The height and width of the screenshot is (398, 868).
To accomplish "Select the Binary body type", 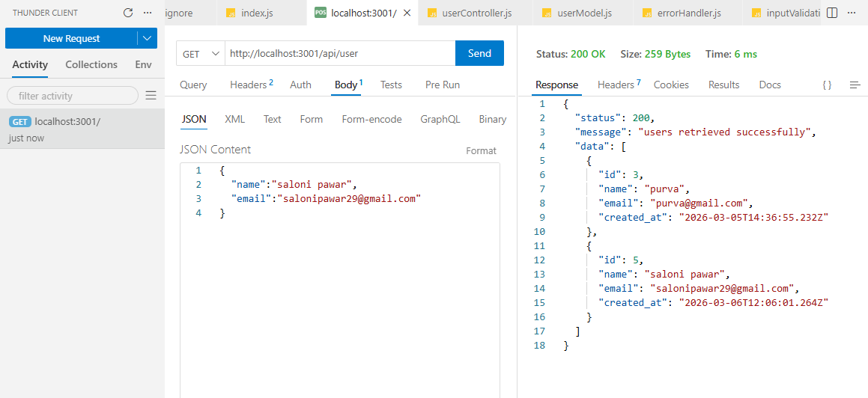I will [493, 119].
